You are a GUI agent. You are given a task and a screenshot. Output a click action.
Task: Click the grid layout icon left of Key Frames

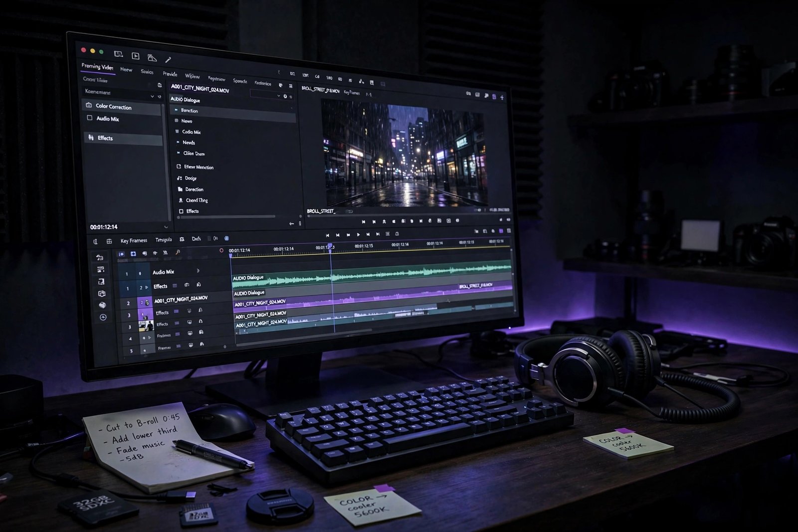109,241
